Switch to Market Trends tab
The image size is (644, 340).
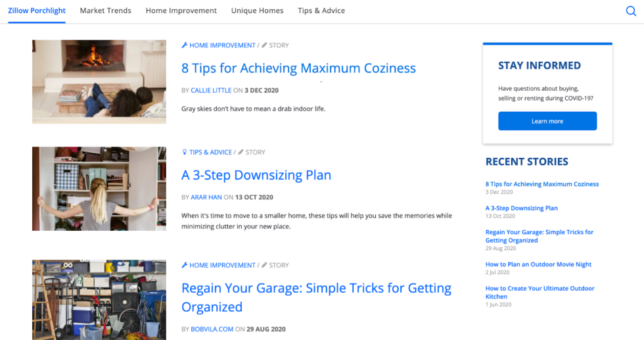click(x=106, y=11)
